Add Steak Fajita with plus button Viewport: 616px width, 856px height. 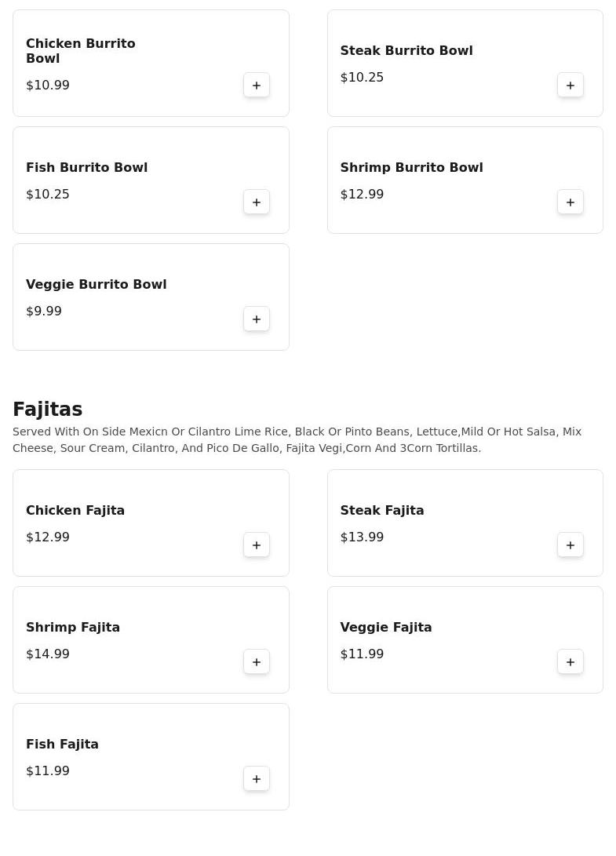point(570,545)
